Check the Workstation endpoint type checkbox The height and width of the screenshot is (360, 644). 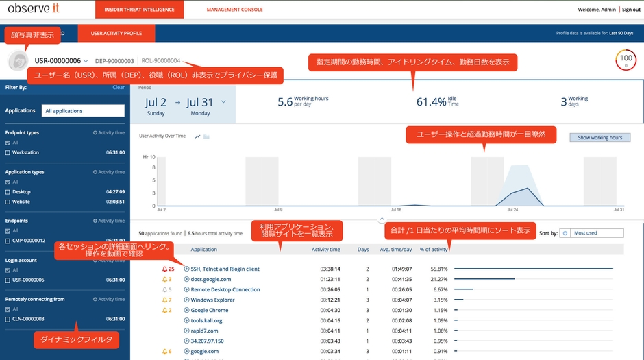(x=8, y=152)
